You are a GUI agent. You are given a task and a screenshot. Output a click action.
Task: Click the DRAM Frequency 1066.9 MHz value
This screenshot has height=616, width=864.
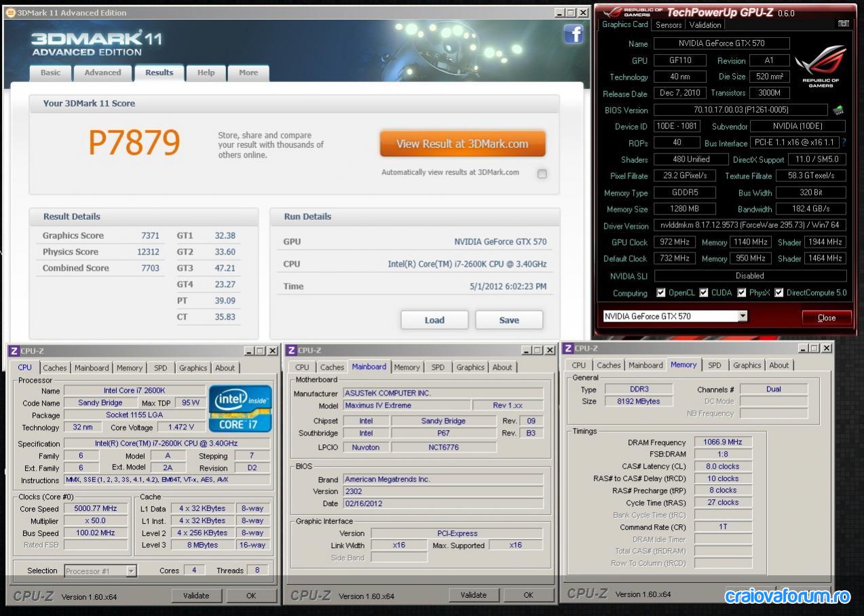tap(723, 442)
